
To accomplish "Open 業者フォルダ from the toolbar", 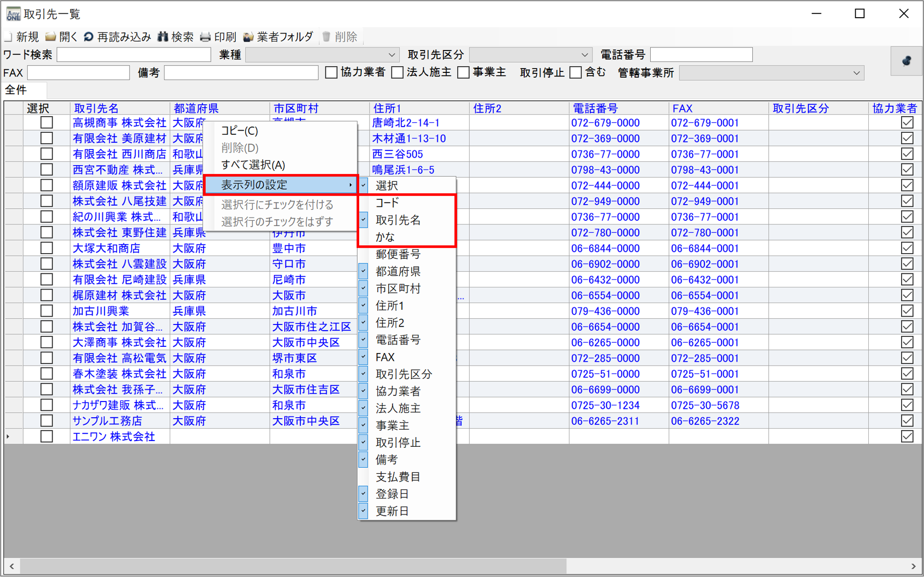I will click(249, 37).
